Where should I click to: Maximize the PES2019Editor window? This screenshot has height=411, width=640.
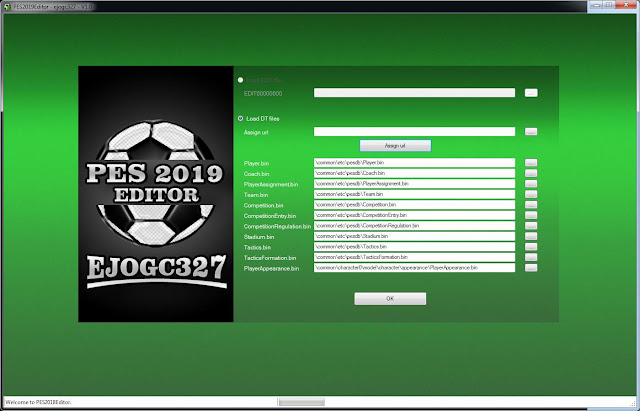(609, 5)
